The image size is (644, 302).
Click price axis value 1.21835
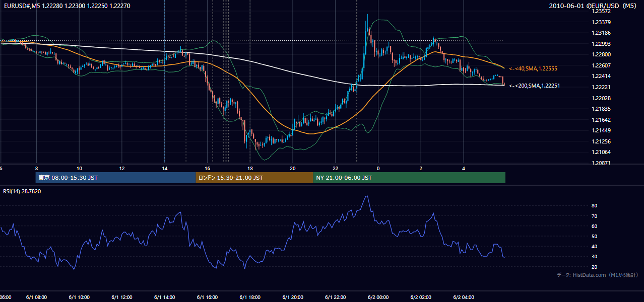[601, 109]
